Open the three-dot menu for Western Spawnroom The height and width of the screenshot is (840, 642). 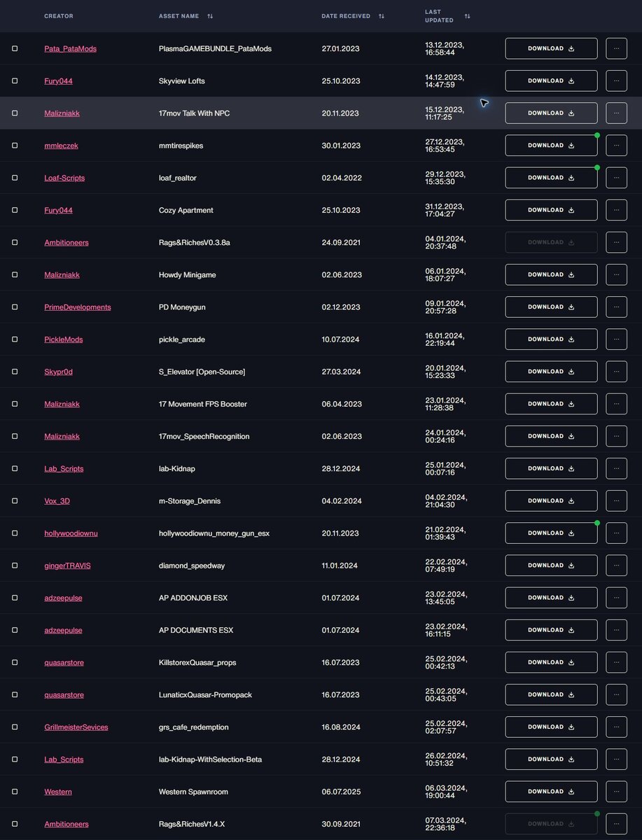tap(616, 792)
